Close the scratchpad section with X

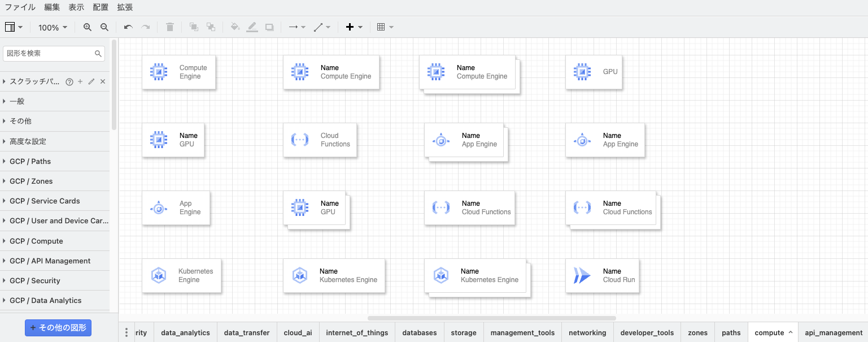click(x=103, y=81)
